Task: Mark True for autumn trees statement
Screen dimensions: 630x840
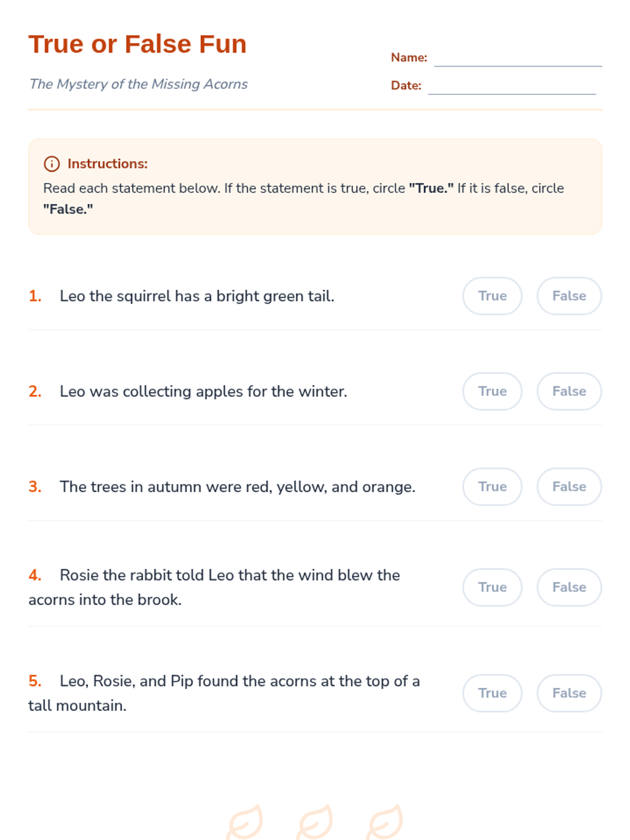Action: point(492,487)
